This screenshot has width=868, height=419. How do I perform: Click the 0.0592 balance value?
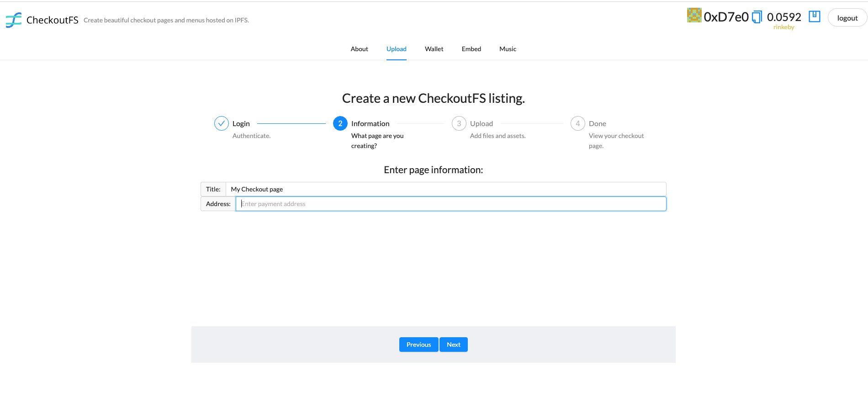784,17
